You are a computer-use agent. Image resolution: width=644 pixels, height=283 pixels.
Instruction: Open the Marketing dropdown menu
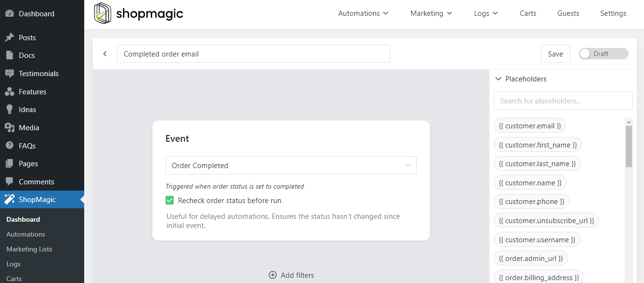tap(431, 13)
